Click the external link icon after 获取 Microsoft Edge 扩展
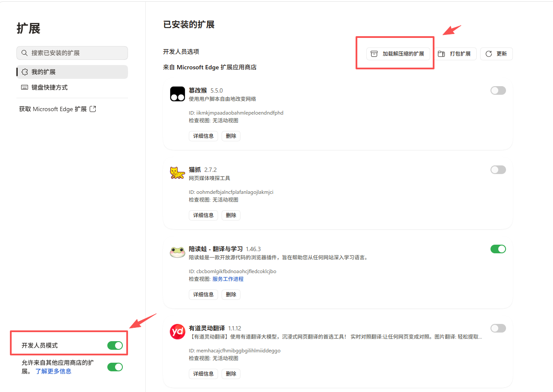 tap(93, 109)
